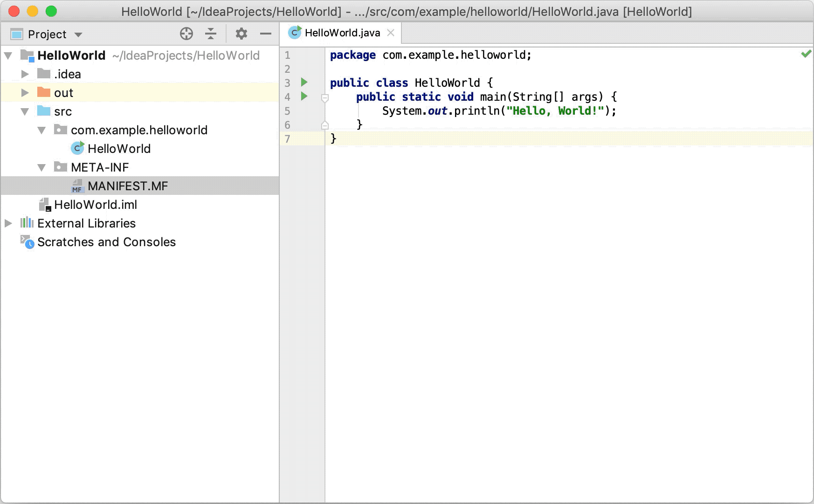Click the Scratches and Consoles icon
Image resolution: width=814 pixels, height=504 pixels.
click(27, 242)
